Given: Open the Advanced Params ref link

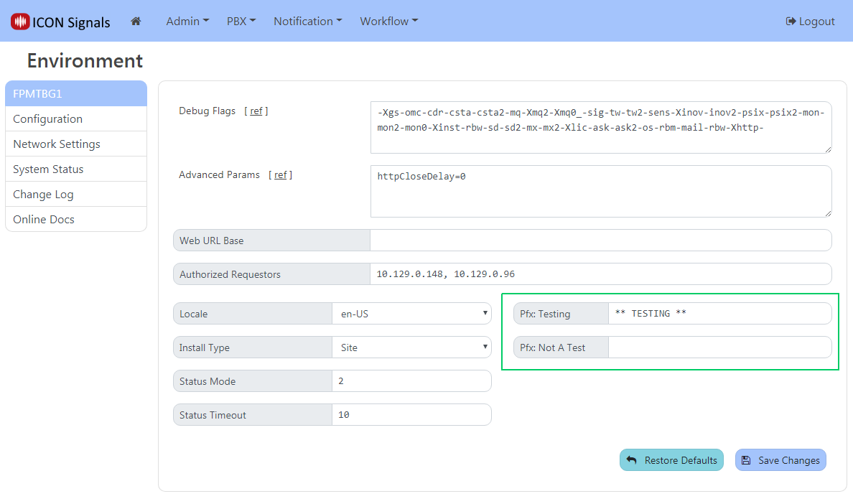Looking at the screenshot, I should coord(280,175).
